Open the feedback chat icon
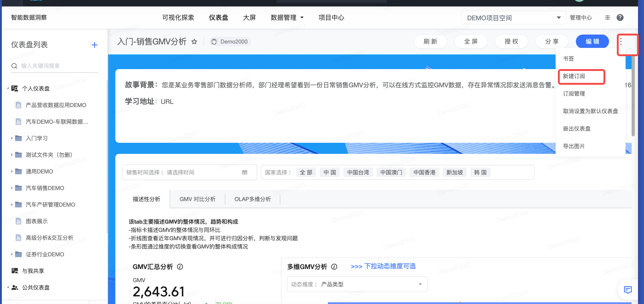The width and height of the screenshot is (644, 304). [628, 290]
